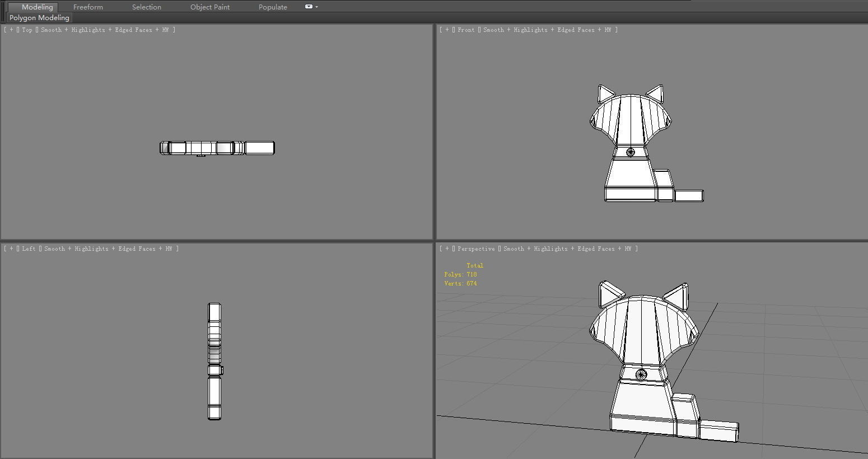Click the 'Verts: 674' statistic
The image size is (868, 459).
pos(460,283)
